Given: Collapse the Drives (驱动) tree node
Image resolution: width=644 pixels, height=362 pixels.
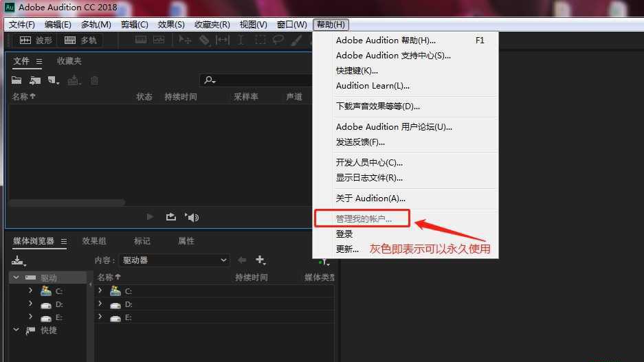Looking at the screenshot, I should [16, 278].
